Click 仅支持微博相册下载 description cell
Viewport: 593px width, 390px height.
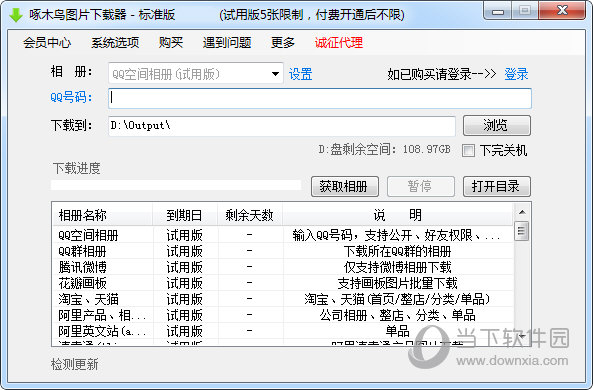pos(397,267)
